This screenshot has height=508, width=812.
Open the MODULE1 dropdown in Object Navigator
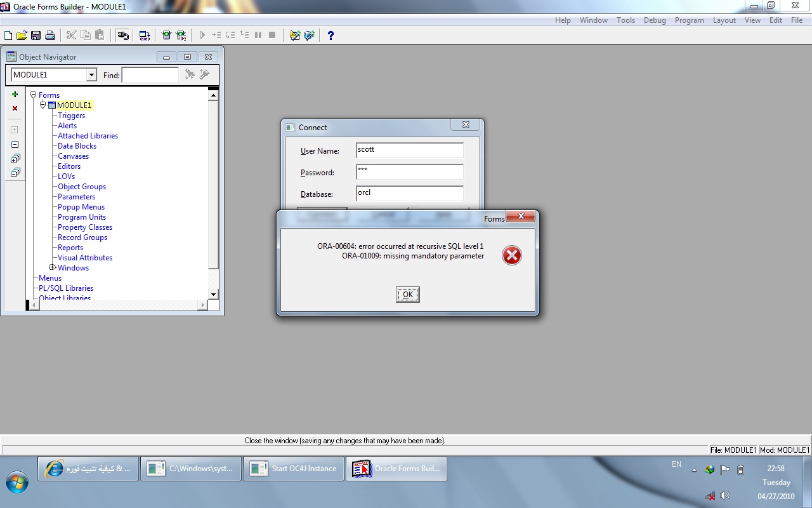pyautogui.click(x=91, y=75)
